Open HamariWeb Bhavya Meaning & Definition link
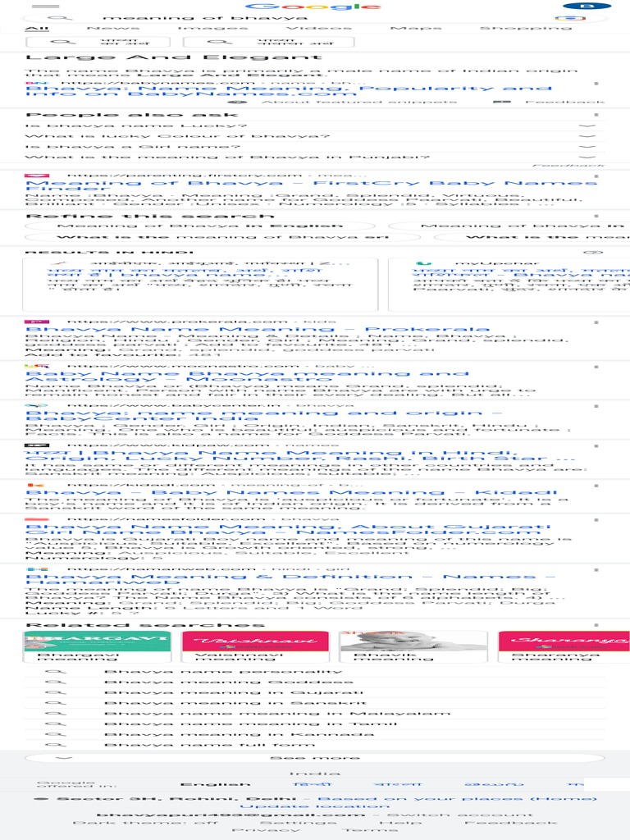The width and height of the screenshot is (630, 840). click(x=290, y=579)
